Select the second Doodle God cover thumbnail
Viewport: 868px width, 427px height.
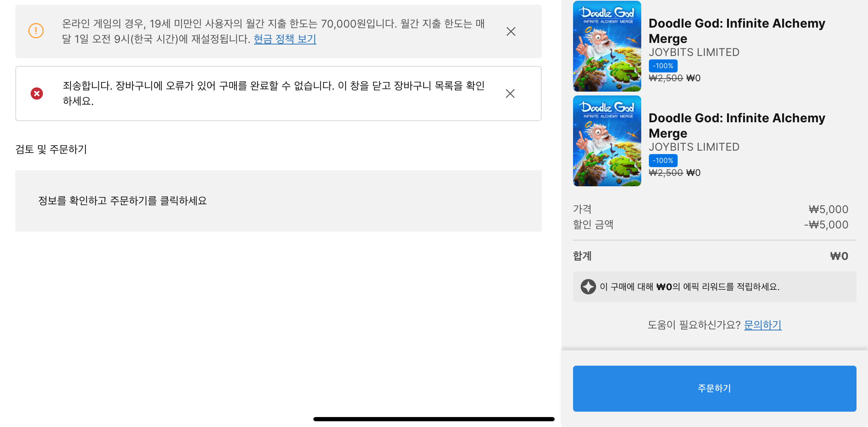coord(607,141)
